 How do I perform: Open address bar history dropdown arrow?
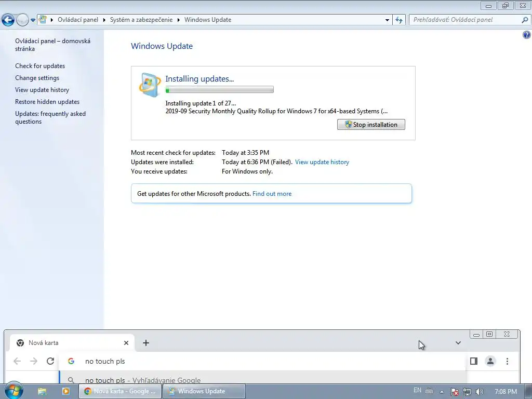click(387, 20)
